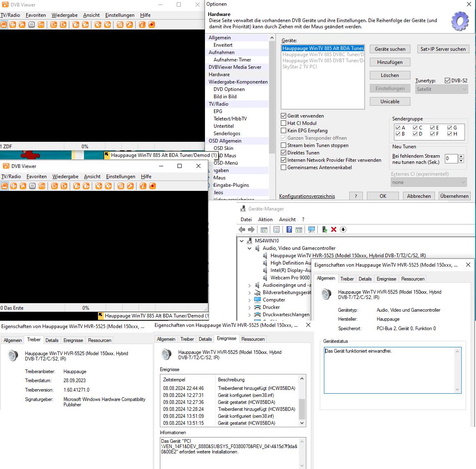Click the Übernehmen button in Optionen

click(454, 196)
